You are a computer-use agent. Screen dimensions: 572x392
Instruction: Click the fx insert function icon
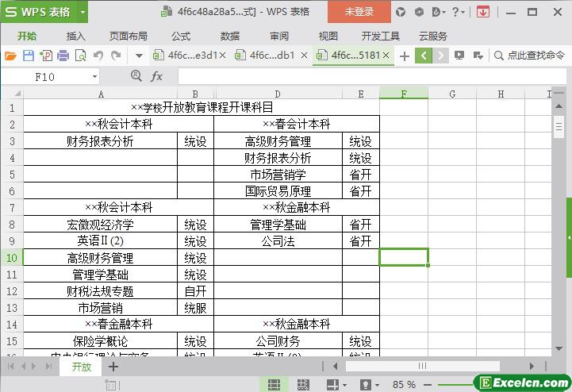(x=156, y=76)
